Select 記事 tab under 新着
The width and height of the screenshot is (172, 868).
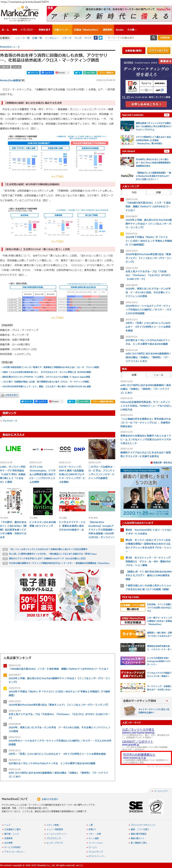pyautogui.click(x=134, y=375)
